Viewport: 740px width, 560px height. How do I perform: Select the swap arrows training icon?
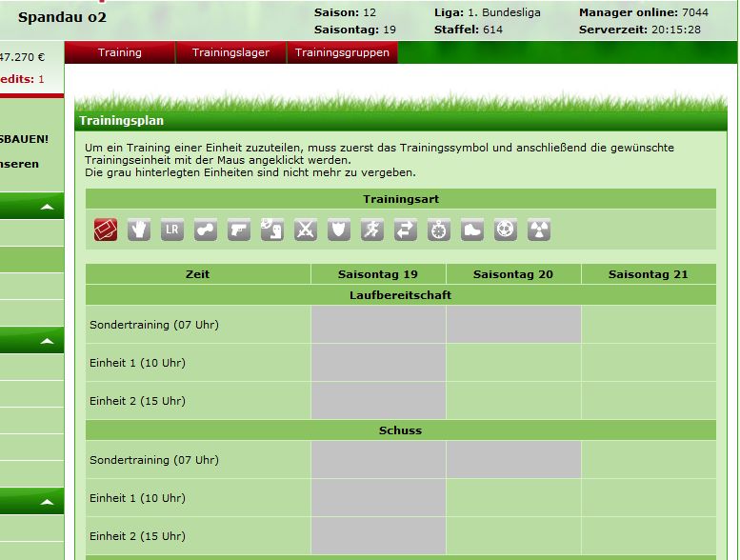point(406,230)
